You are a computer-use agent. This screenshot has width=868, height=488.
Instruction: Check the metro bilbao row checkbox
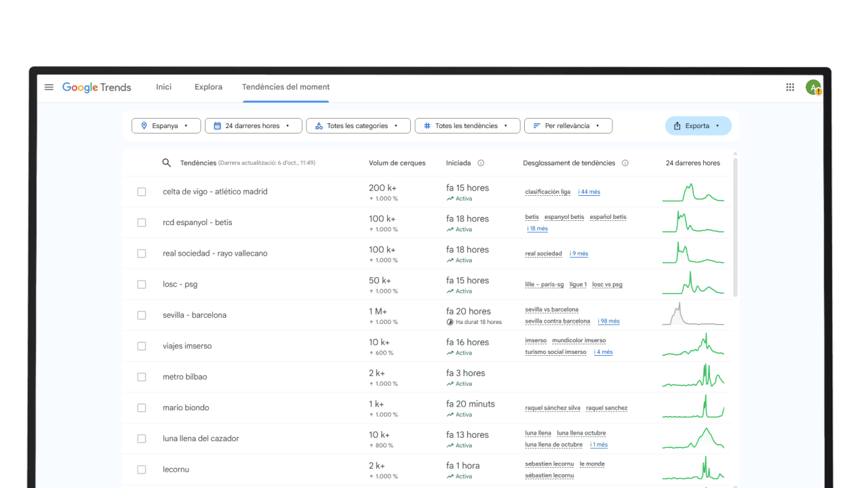[142, 377]
